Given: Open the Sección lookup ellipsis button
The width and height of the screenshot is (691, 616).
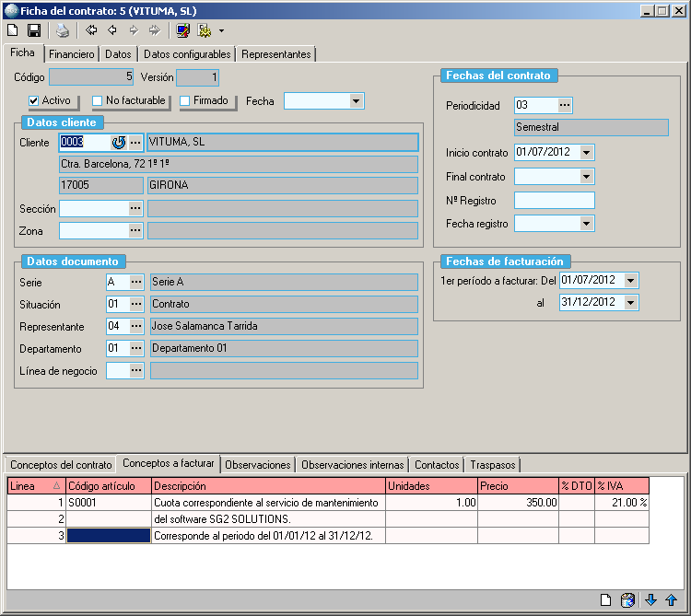Looking at the screenshot, I should pos(135,208).
